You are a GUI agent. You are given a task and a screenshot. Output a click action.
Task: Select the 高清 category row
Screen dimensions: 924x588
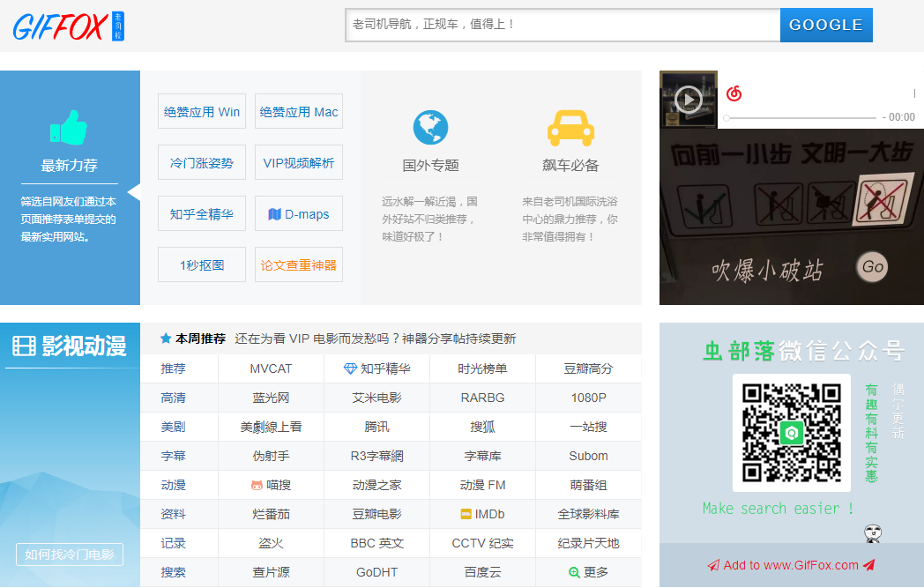click(174, 398)
